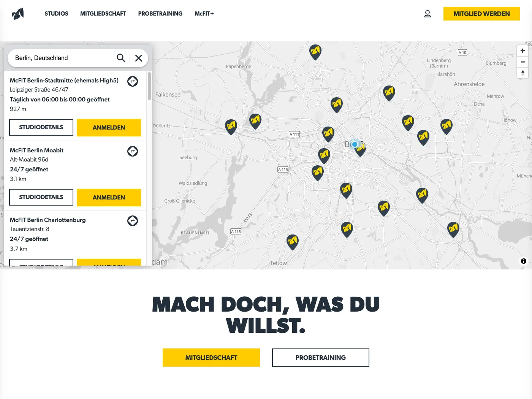
Task: Open directions for McFIT Berlin-Stadtmitte
Action: pyautogui.click(x=132, y=81)
